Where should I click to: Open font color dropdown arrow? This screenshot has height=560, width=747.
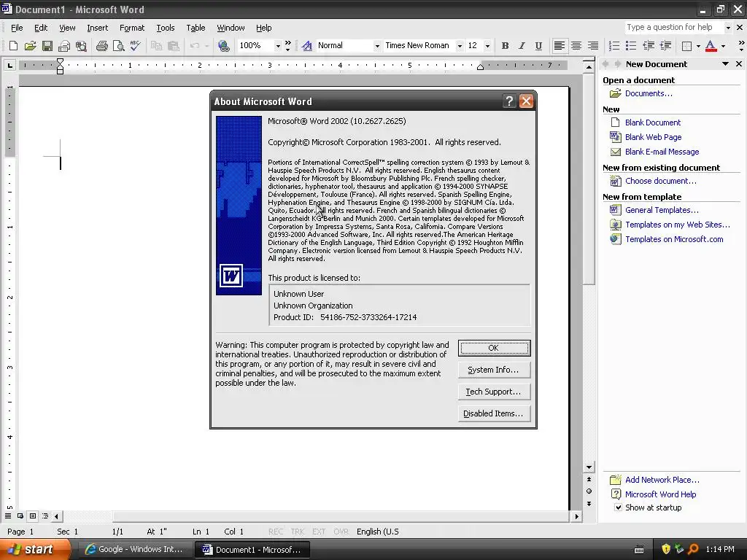point(723,46)
